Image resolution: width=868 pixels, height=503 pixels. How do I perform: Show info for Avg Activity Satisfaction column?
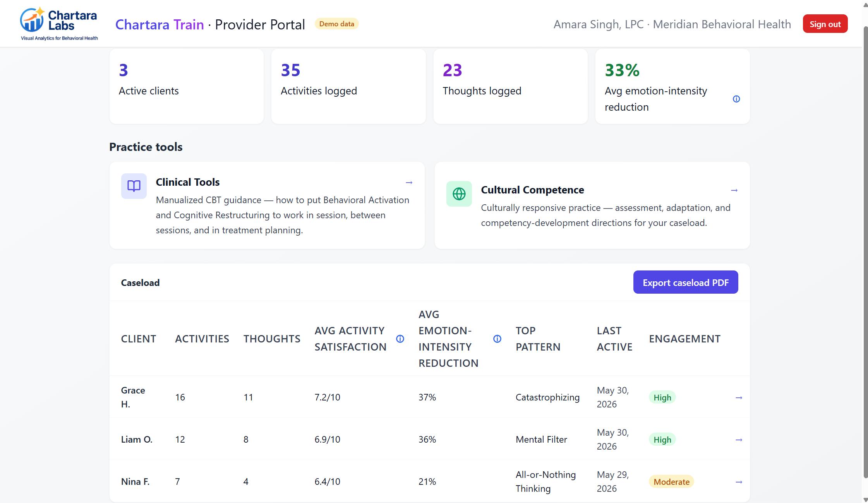coord(400,339)
